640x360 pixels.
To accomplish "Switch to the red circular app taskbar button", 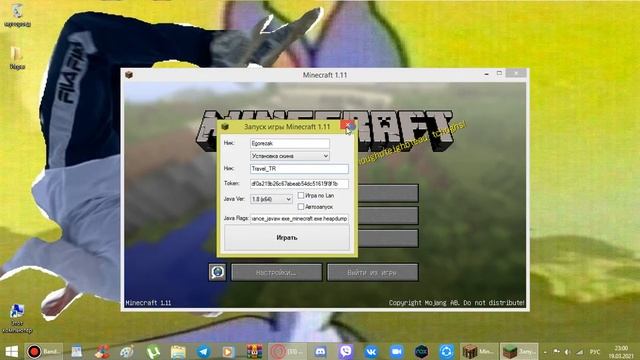I will pos(287,351).
